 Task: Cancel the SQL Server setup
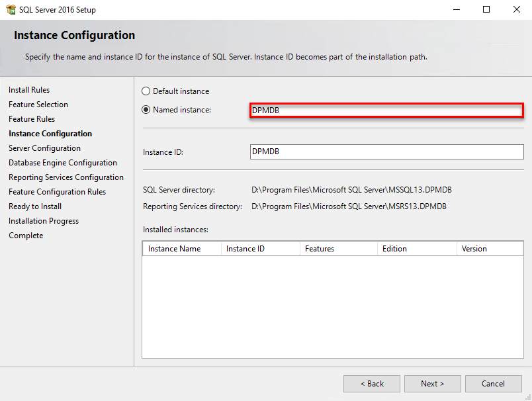tap(494, 384)
